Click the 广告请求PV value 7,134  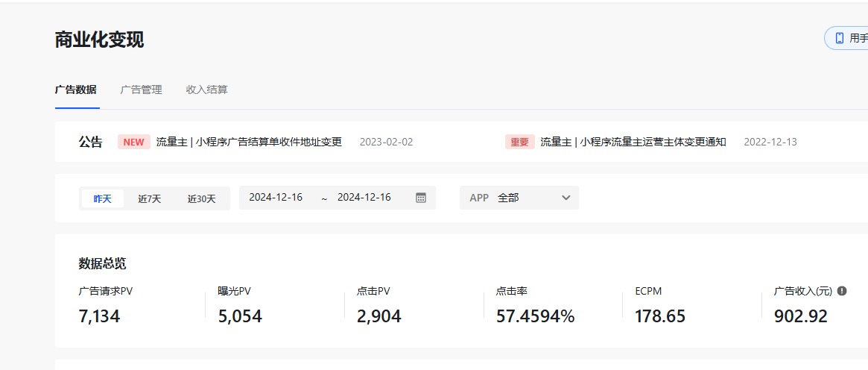tap(99, 316)
